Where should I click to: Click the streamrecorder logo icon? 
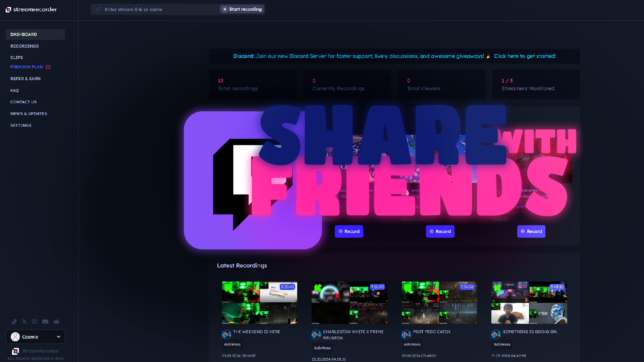[x=8, y=9]
